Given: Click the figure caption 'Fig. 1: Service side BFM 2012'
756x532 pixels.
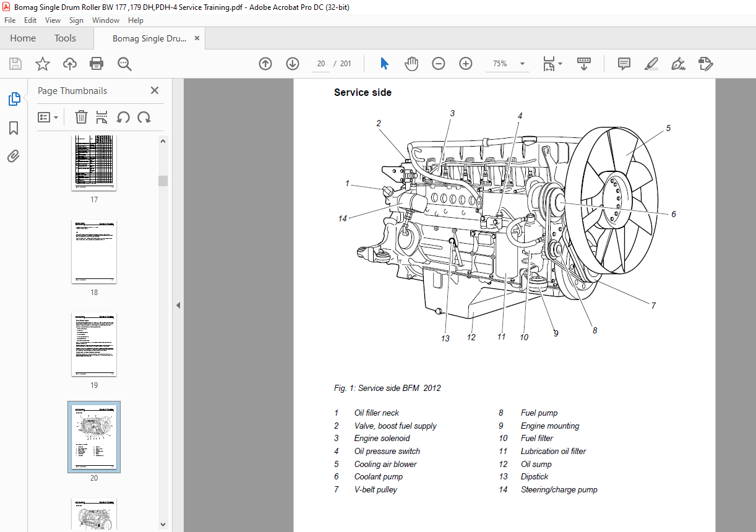Looking at the screenshot, I should point(387,388).
